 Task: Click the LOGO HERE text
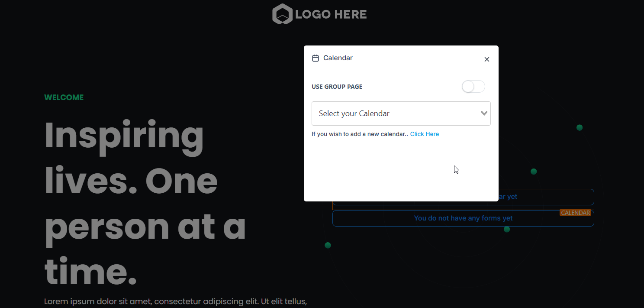(331, 14)
